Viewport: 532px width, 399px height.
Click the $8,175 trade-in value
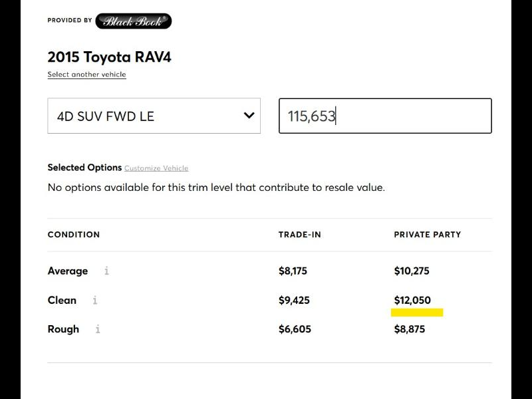[293, 271]
